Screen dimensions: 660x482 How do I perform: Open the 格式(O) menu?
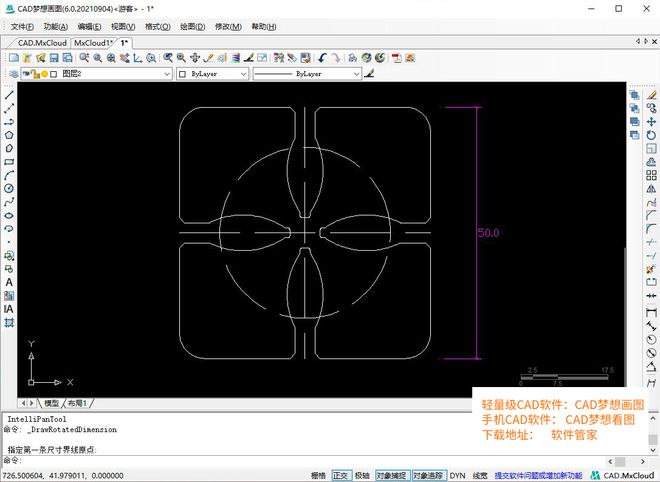[x=157, y=27]
